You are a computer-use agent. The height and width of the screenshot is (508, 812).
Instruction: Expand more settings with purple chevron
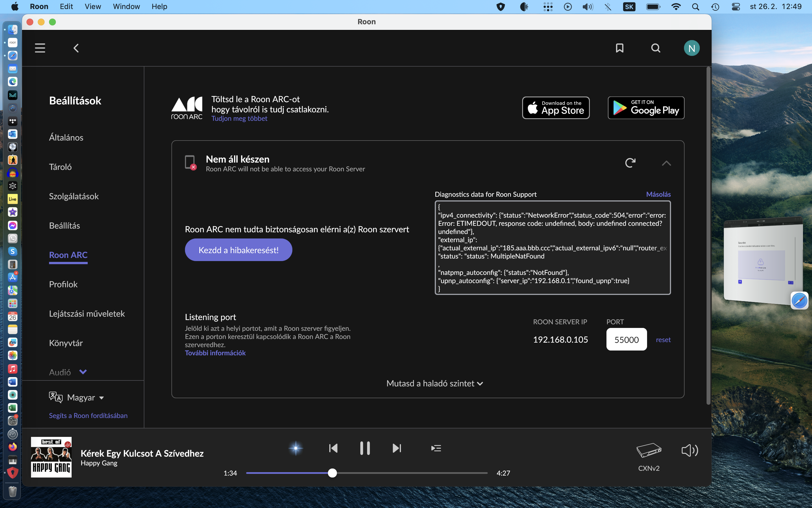point(83,372)
